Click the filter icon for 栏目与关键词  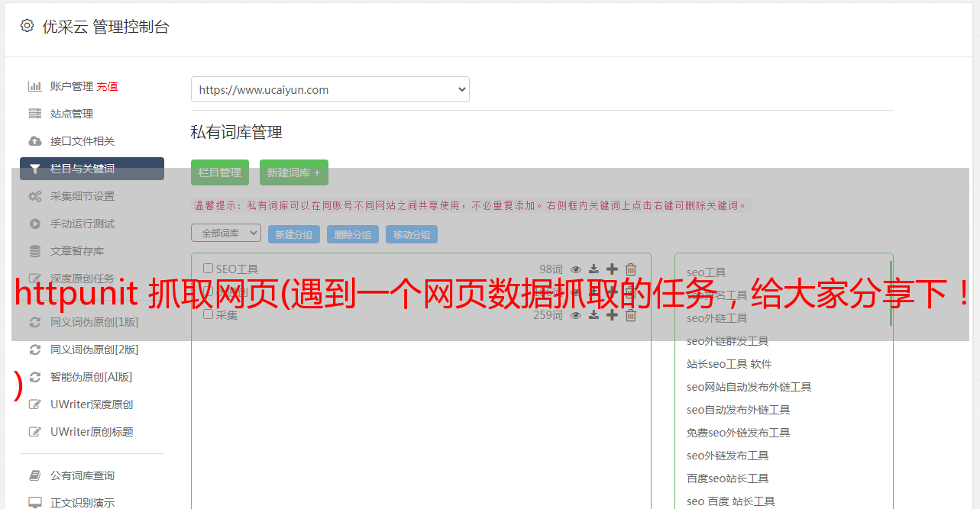point(34,169)
